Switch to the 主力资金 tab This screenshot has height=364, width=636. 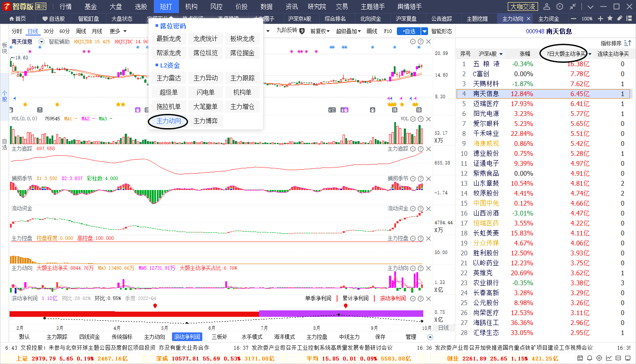coord(548,19)
